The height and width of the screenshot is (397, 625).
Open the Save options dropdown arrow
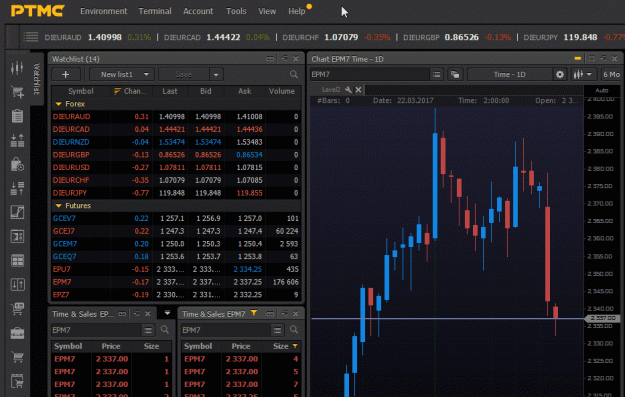coord(216,75)
